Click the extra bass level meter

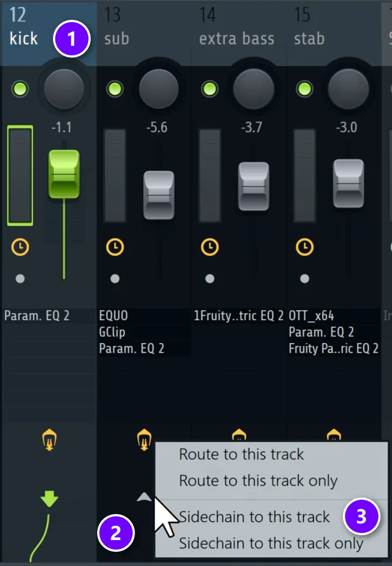tap(210, 176)
